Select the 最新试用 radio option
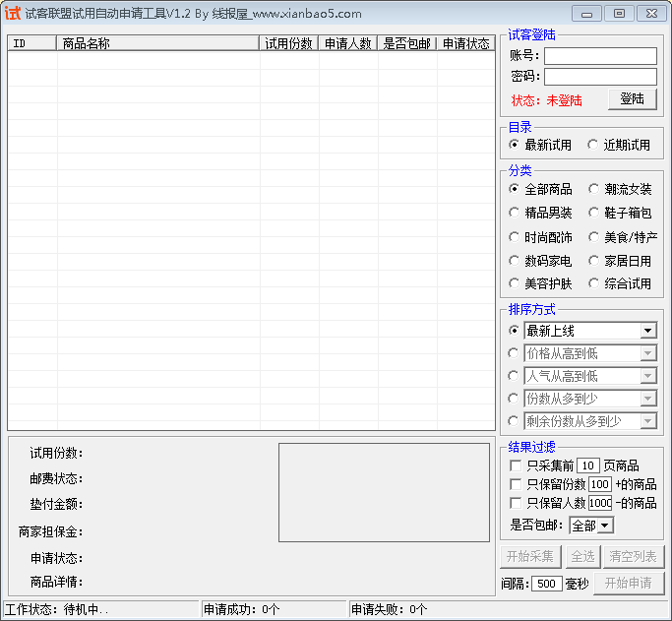Image resolution: width=672 pixels, height=621 pixels. tap(514, 145)
